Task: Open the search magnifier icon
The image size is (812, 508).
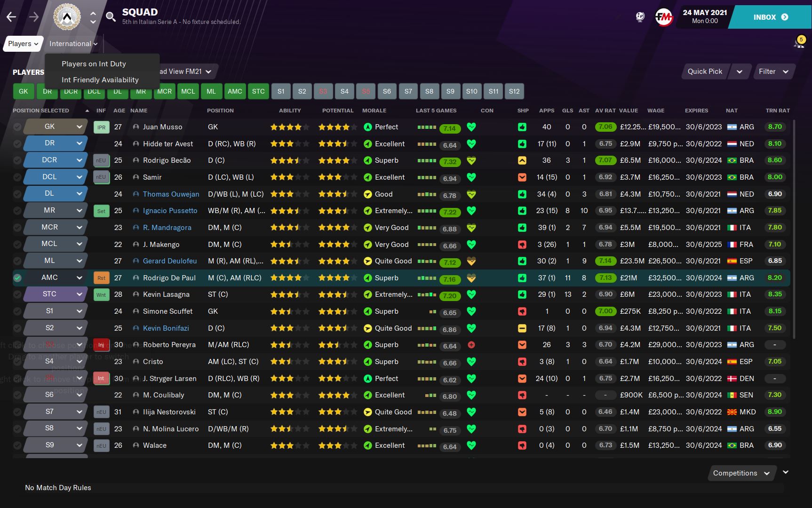Action: click(111, 17)
